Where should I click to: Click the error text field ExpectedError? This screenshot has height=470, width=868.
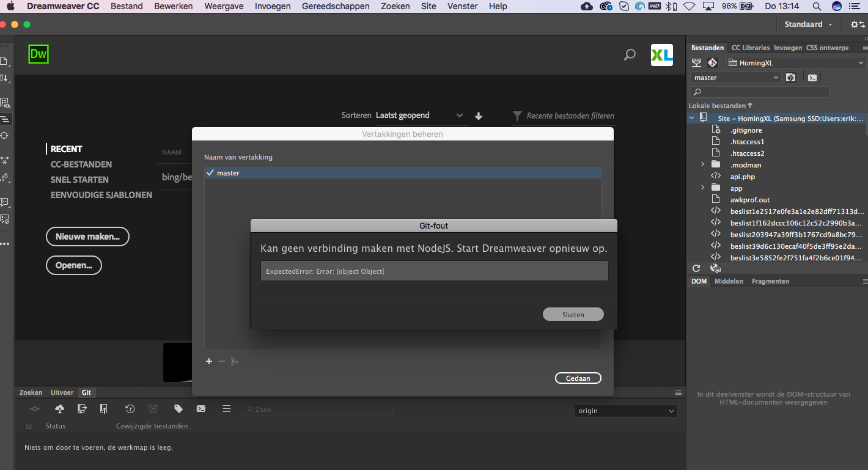pyautogui.click(x=434, y=271)
